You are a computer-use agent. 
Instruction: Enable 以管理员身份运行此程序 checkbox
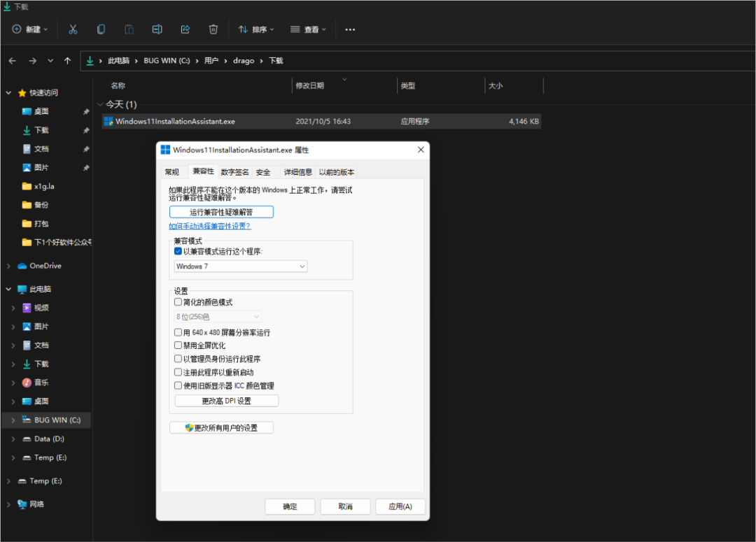[x=178, y=359]
